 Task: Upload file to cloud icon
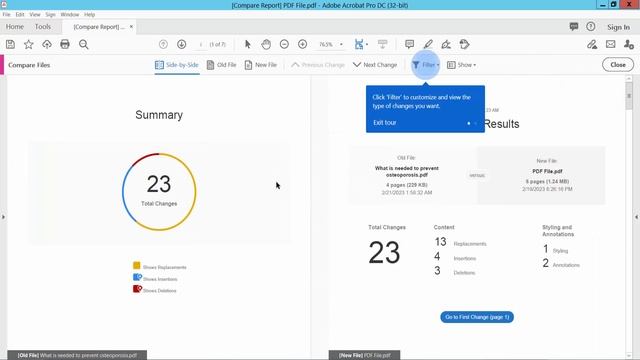[x=47, y=44]
